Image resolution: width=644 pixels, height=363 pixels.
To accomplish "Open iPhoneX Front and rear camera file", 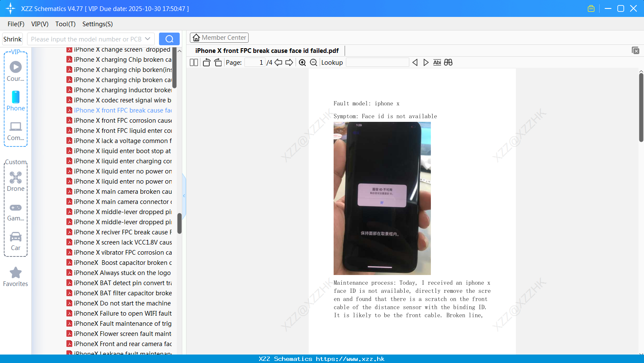I will pyautogui.click(x=118, y=344).
